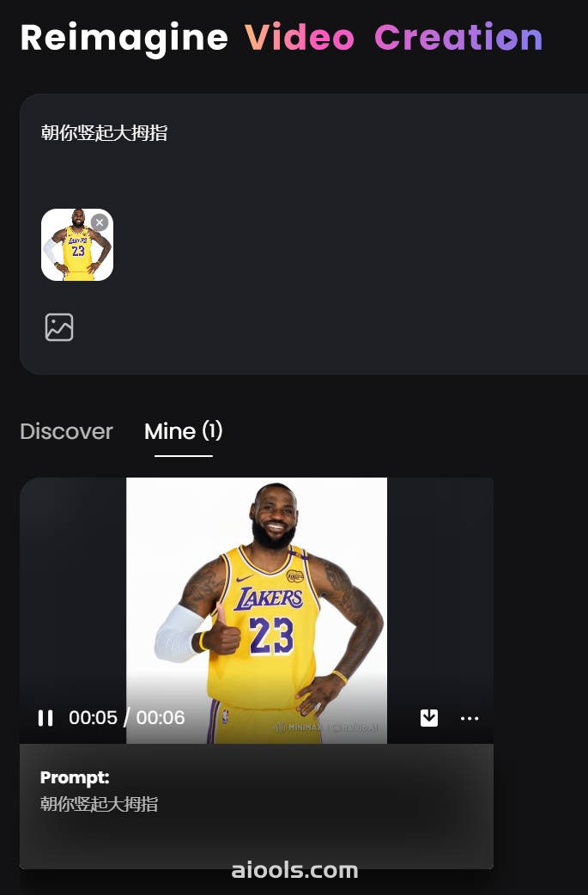Click the Prompt text below the video
The image size is (588, 895).
[100, 804]
